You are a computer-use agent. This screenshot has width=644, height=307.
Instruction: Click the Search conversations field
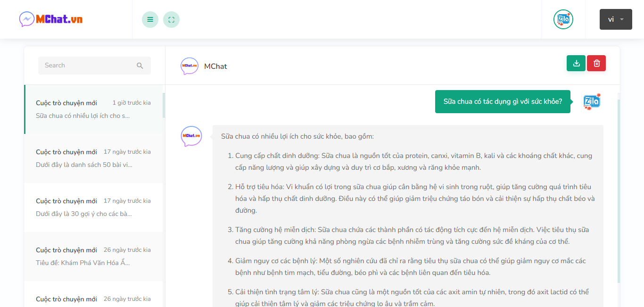coord(87,66)
